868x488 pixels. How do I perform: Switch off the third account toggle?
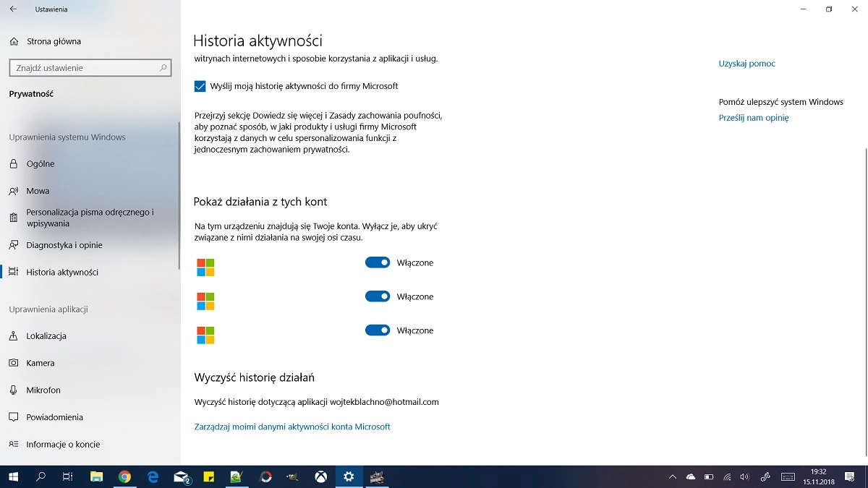378,330
